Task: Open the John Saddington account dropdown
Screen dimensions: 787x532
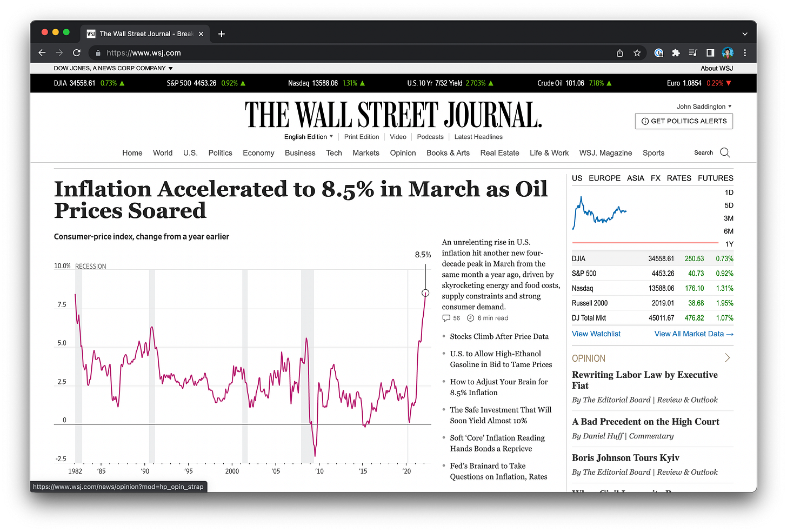Action: (x=704, y=107)
